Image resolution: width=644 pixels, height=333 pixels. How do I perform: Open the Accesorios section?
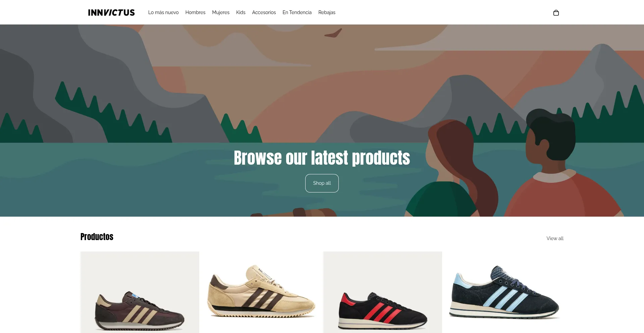tap(264, 12)
